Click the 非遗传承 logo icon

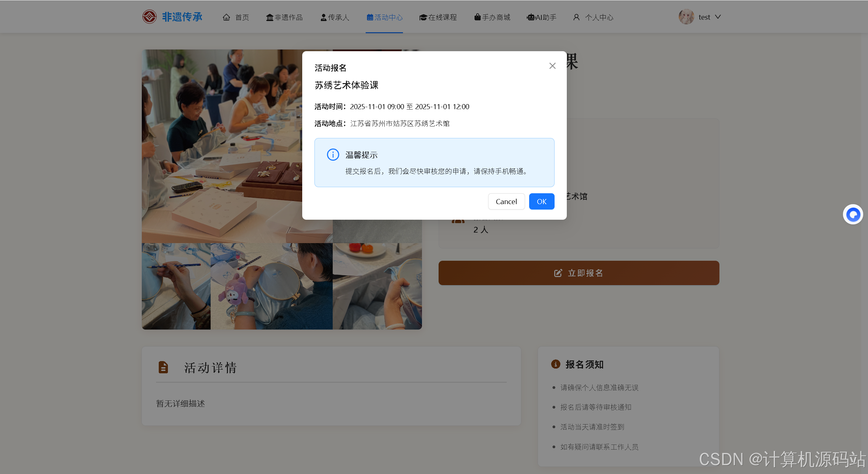pyautogui.click(x=149, y=17)
